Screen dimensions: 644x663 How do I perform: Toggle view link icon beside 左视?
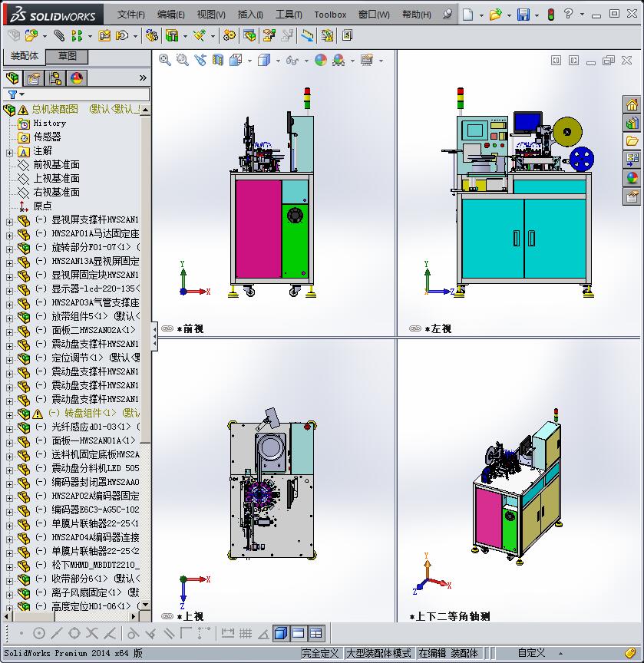pyautogui.click(x=415, y=328)
